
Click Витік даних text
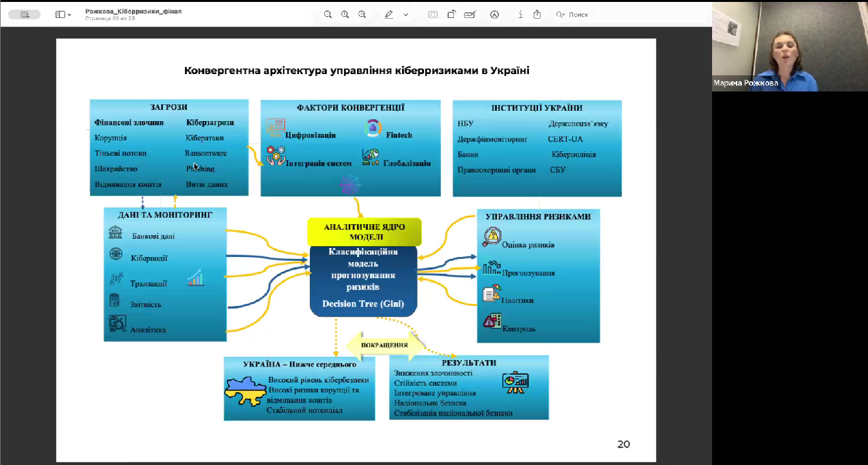[207, 185]
